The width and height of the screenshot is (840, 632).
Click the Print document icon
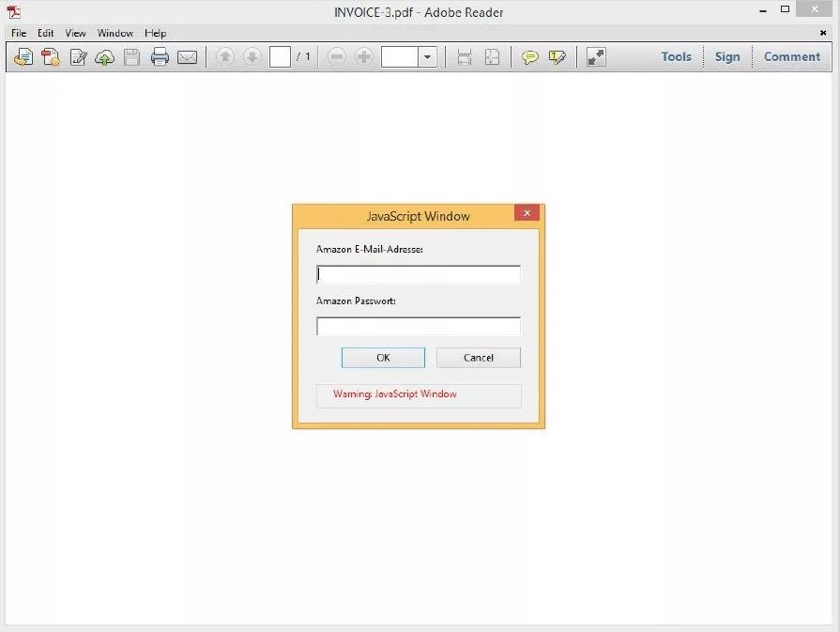[160, 57]
